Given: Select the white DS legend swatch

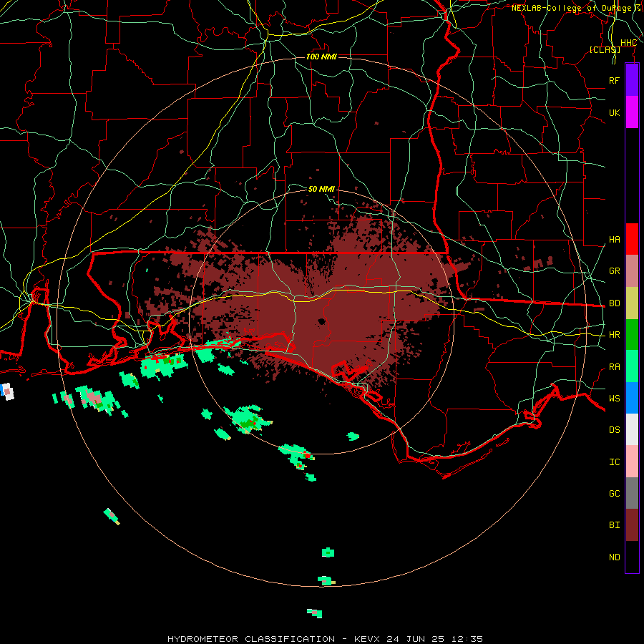Looking at the screenshot, I should tap(632, 429).
